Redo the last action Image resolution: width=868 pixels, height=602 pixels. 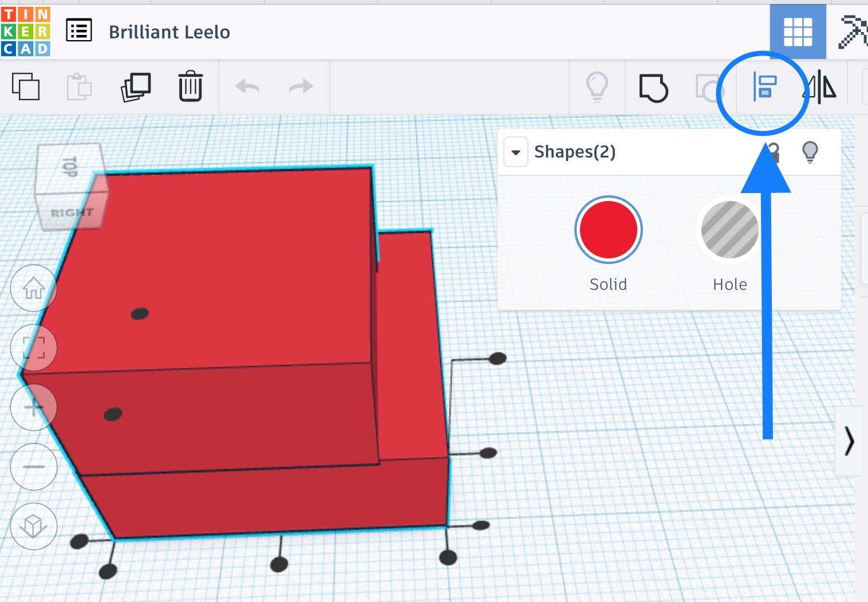[x=301, y=87]
